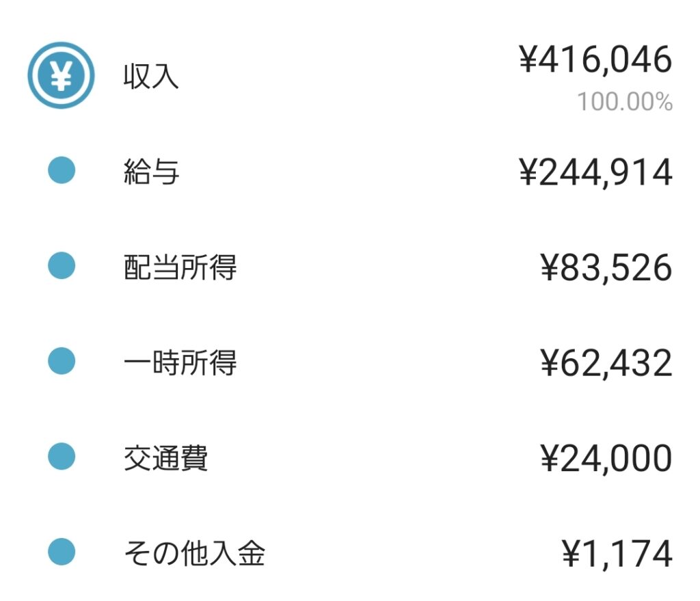Click the 収入 label text

pos(151,75)
